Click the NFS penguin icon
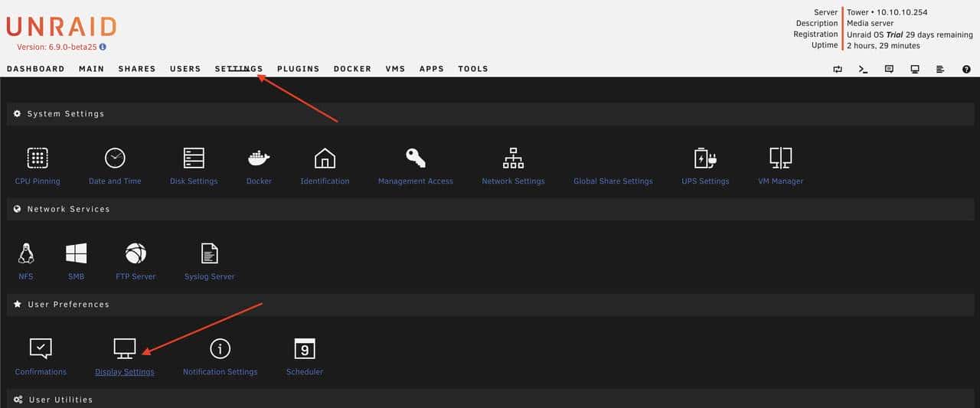Image resolution: width=980 pixels, height=408 pixels. coord(26,253)
